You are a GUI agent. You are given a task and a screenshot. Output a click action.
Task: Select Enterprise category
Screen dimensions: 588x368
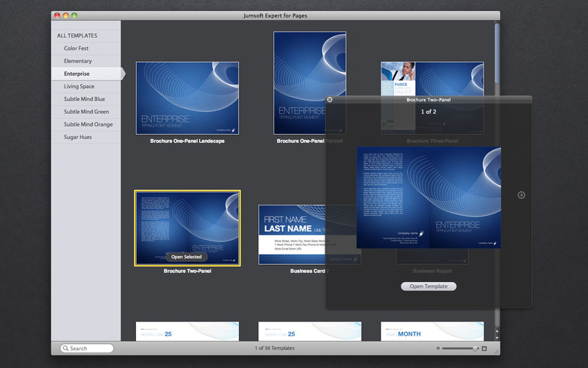(x=86, y=74)
